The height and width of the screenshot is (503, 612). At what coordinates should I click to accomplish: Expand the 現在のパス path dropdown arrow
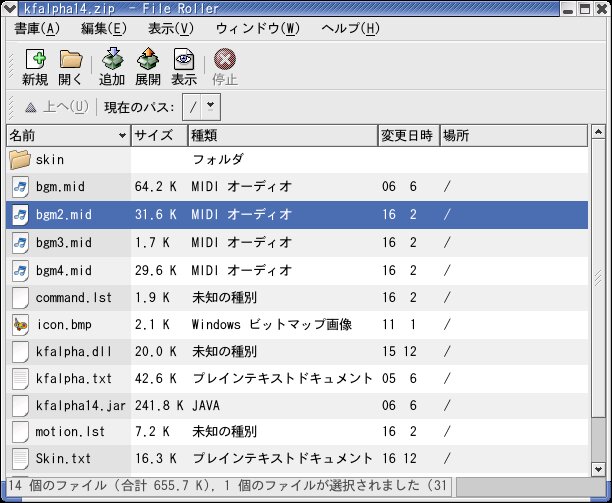click(x=211, y=107)
